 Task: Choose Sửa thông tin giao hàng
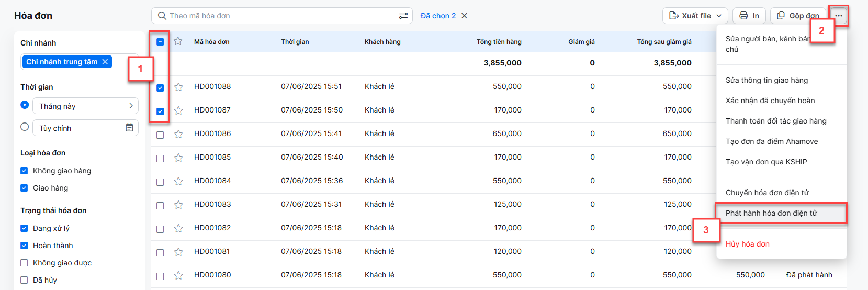click(781, 80)
